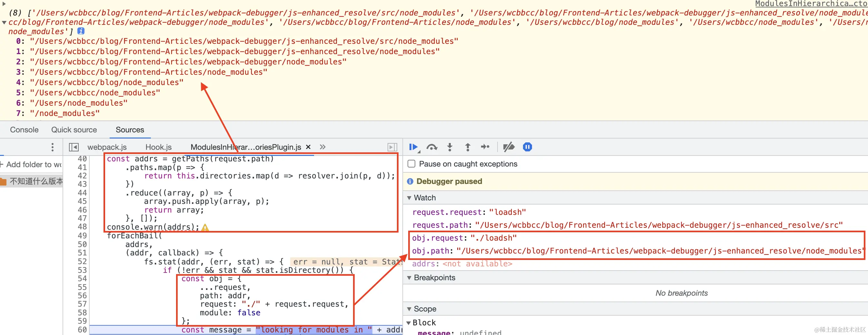Click inline value err = null, stat
This screenshot has height=335, width=868.
(x=346, y=262)
